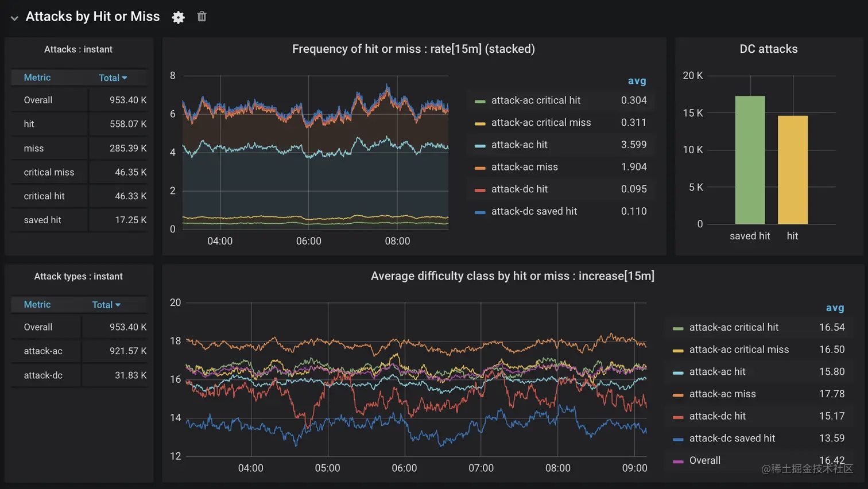Screen dimensions: 868x489
Task: Click the critical miss row label
Action: pos(49,173)
